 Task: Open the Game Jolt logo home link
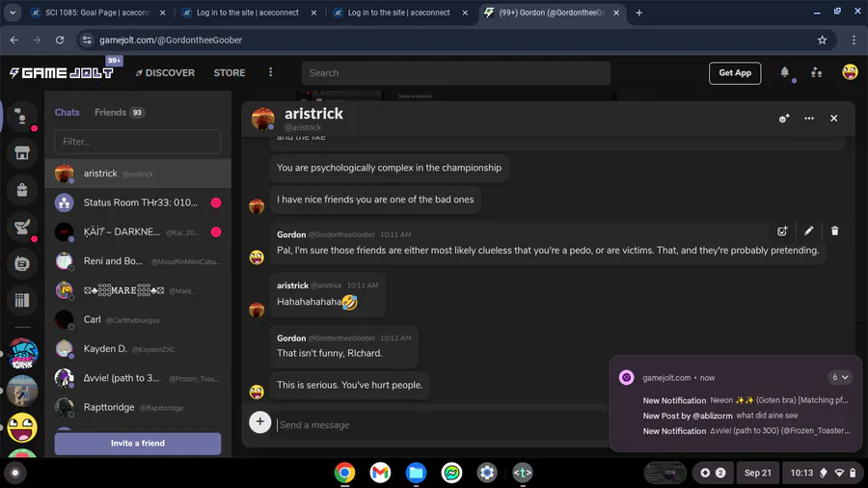62,72
